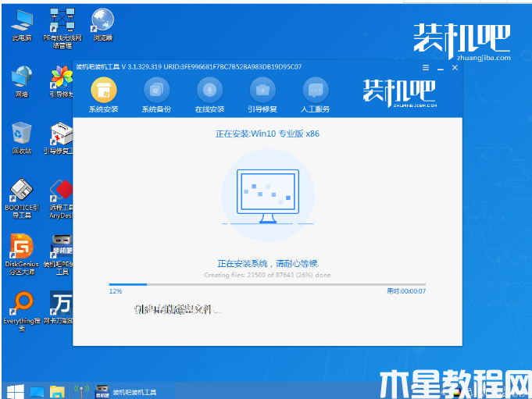Click the Creating files status line
Image resolution: width=532 pixels, height=399 pixels.
pos(267,275)
